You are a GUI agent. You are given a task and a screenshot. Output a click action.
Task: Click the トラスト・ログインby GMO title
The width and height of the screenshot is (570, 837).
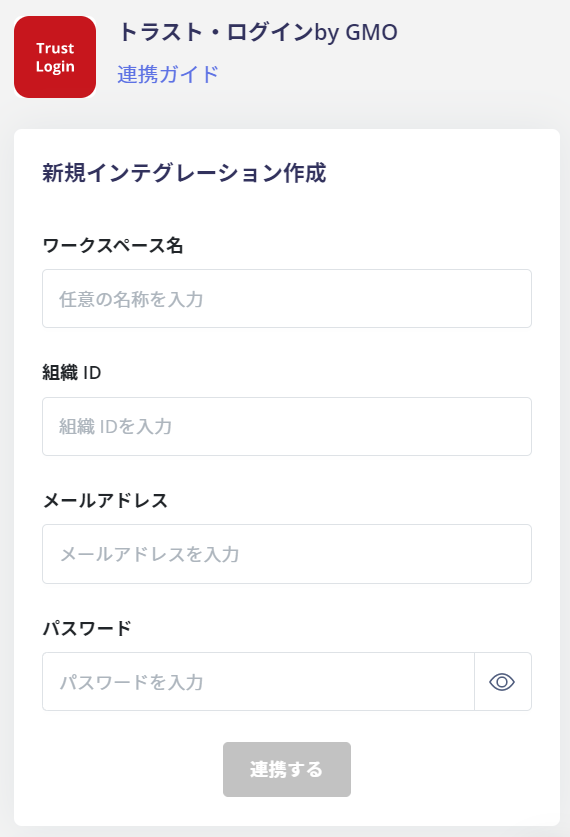(258, 33)
